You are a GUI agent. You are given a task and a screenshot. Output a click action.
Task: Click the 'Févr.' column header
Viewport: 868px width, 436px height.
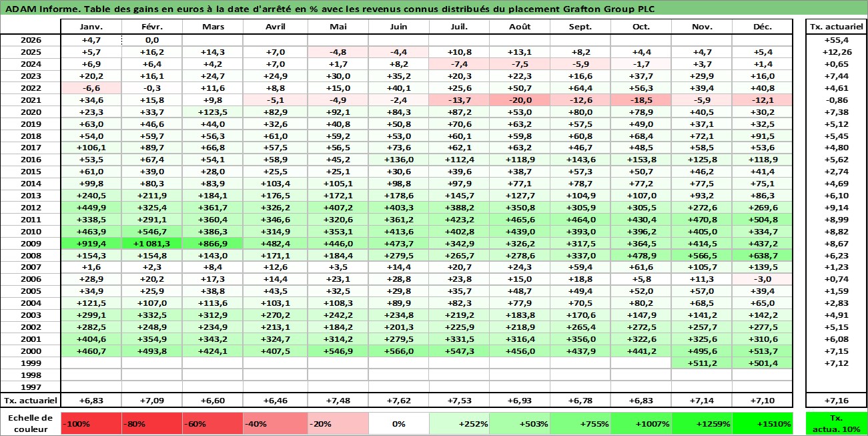(x=152, y=27)
